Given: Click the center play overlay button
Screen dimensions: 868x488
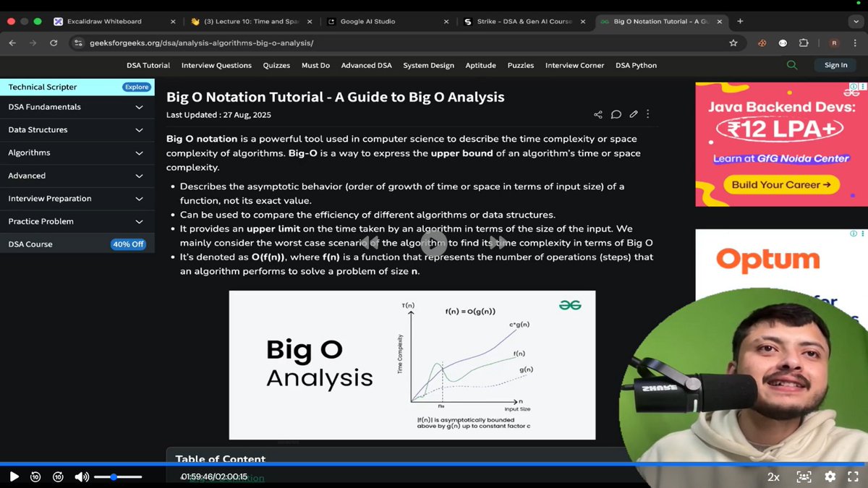Looking at the screenshot, I should pos(434,243).
